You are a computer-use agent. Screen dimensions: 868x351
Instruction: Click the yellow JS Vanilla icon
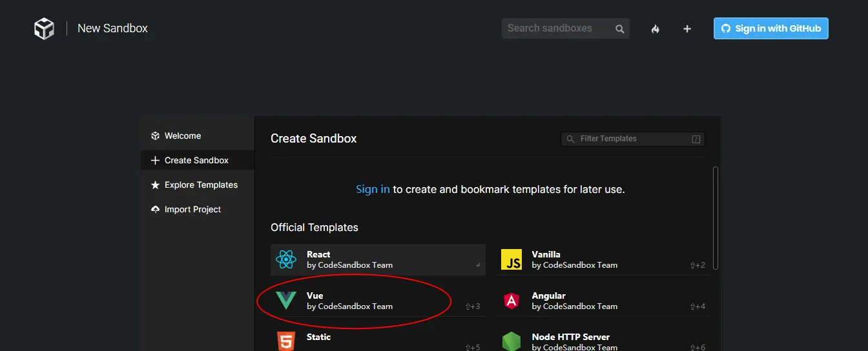(512, 259)
